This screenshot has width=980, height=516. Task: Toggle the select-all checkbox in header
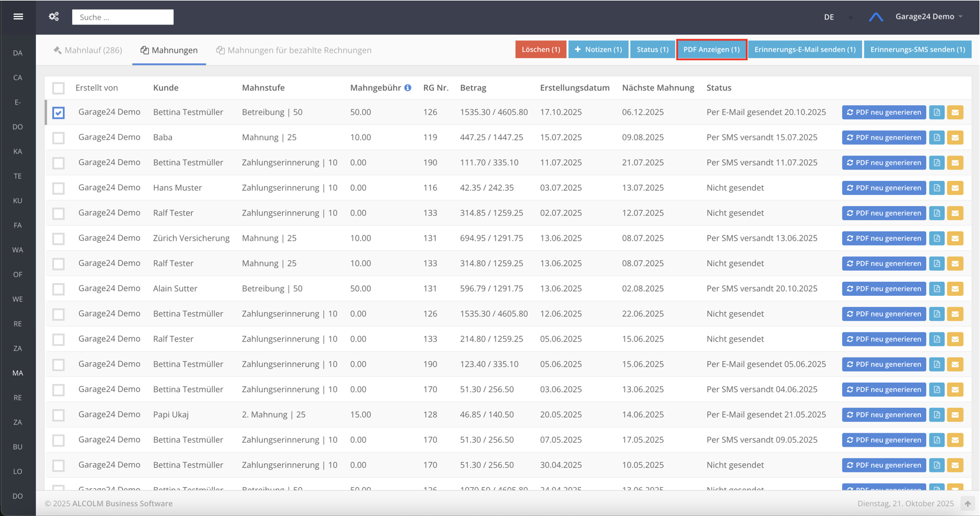click(59, 88)
